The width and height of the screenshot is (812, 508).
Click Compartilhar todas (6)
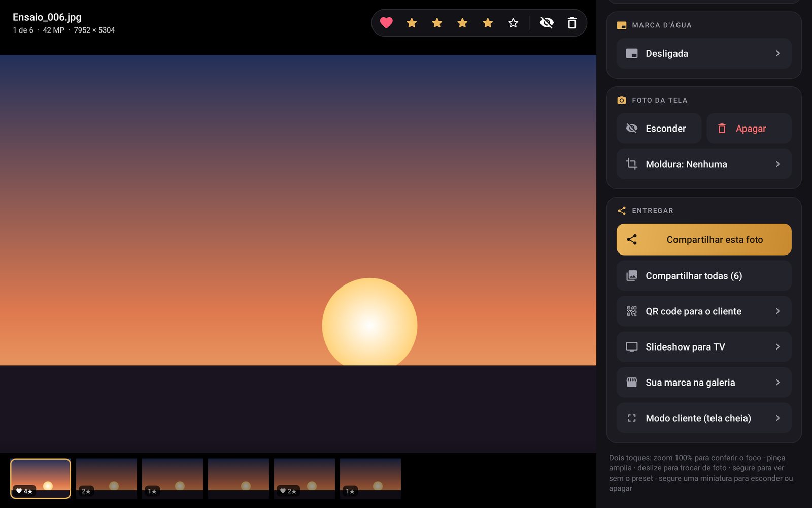pos(704,276)
